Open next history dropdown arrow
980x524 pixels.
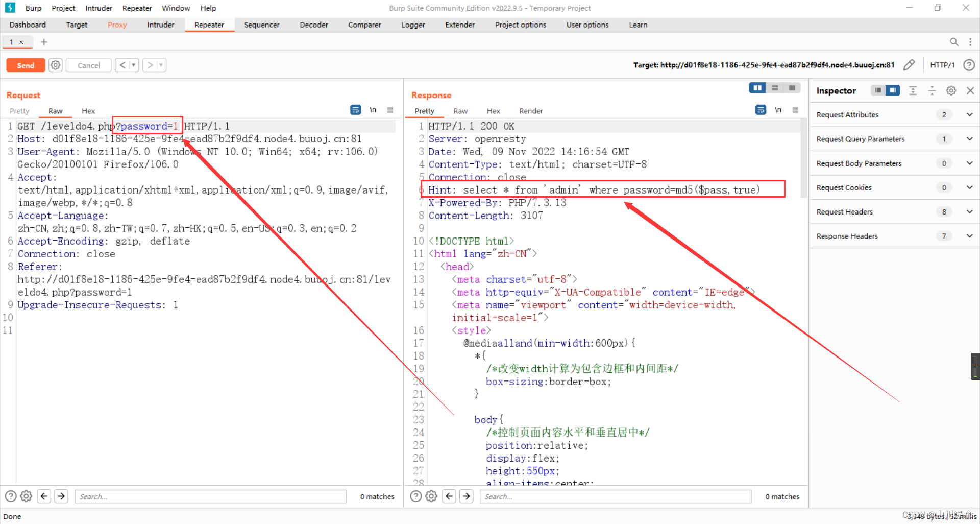click(161, 65)
